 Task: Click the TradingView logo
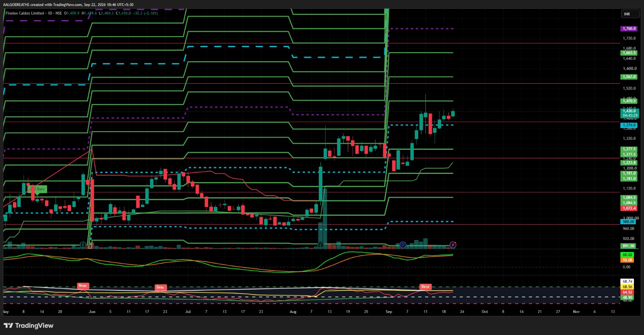29,325
